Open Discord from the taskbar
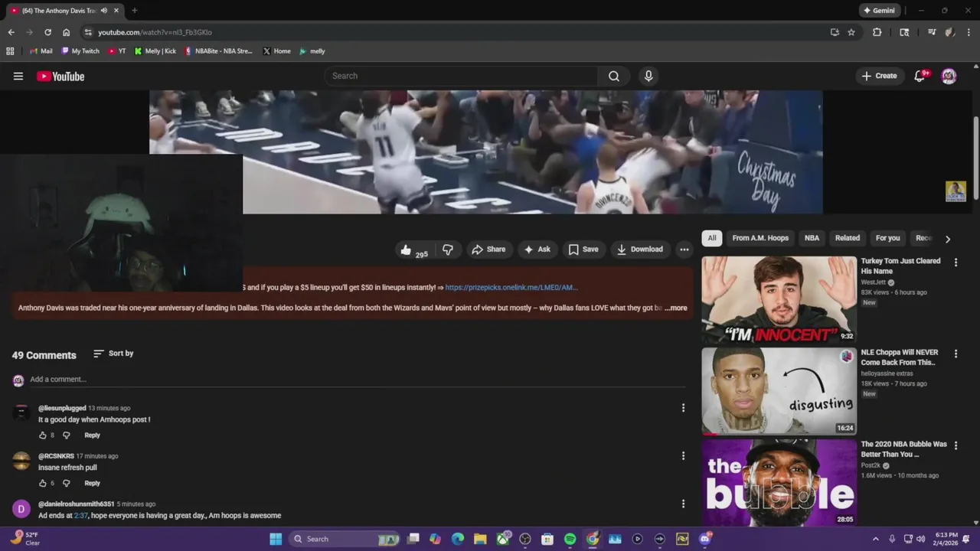This screenshot has width=980, height=551. tap(705, 539)
